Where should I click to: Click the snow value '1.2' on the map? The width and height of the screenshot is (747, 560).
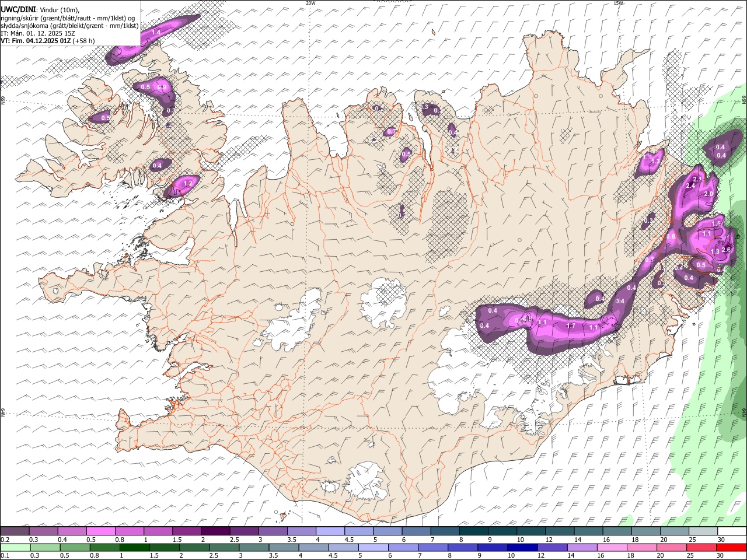(188, 183)
